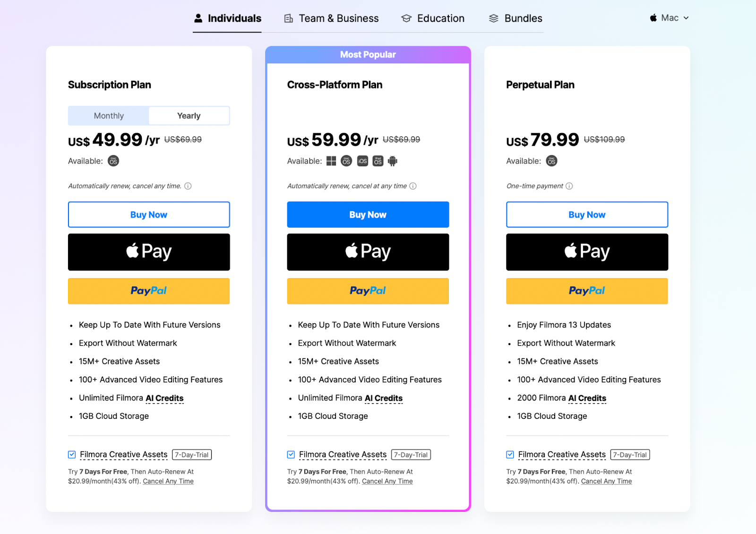756x534 pixels.
Task: Open the Bundles tab
Action: tap(515, 18)
